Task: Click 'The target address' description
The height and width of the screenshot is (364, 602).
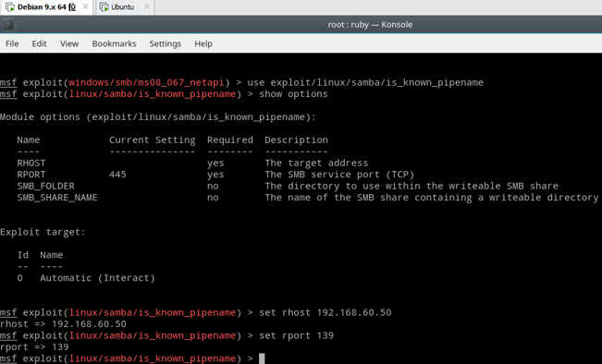Action: pyautogui.click(x=316, y=163)
